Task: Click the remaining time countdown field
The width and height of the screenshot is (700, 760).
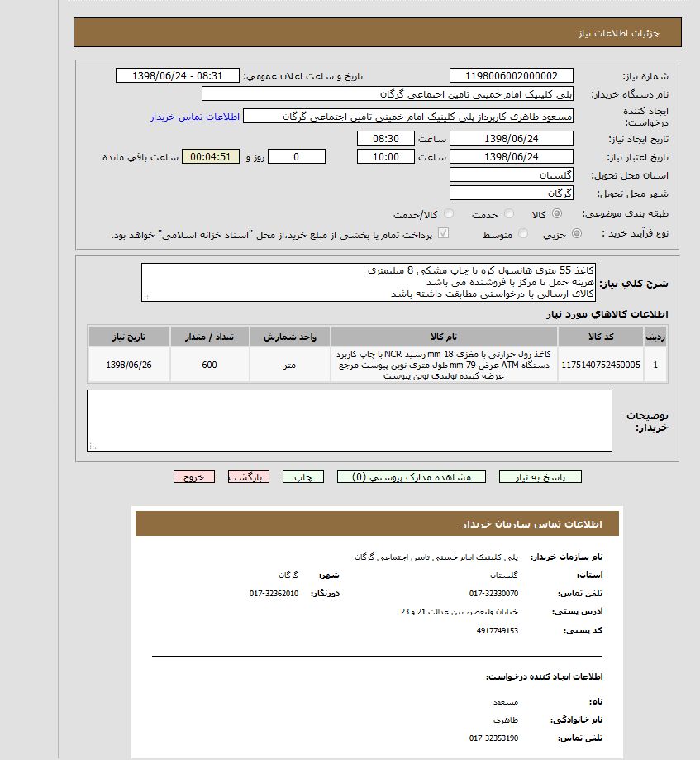Action: (211, 157)
